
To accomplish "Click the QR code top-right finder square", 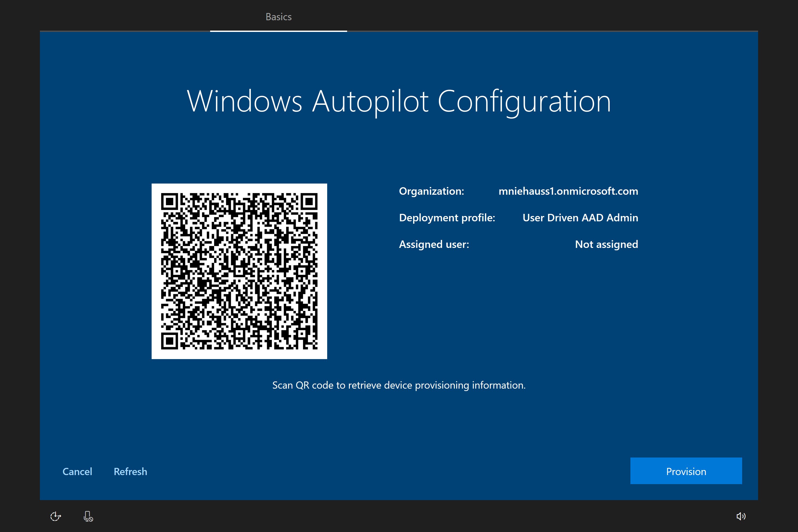I will click(309, 202).
